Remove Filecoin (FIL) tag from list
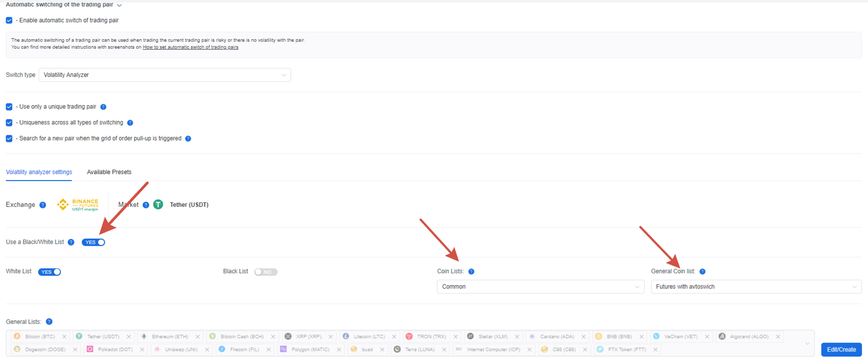The height and width of the screenshot is (364, 868). click(x=268, y=350)
